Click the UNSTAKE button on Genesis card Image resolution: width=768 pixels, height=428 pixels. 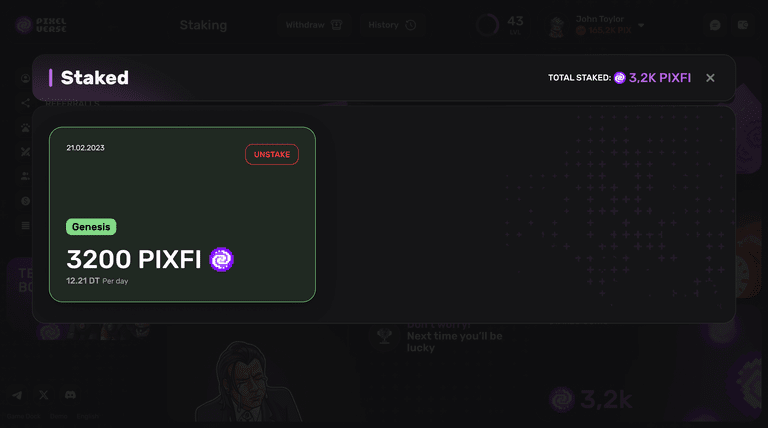[272, 154]
